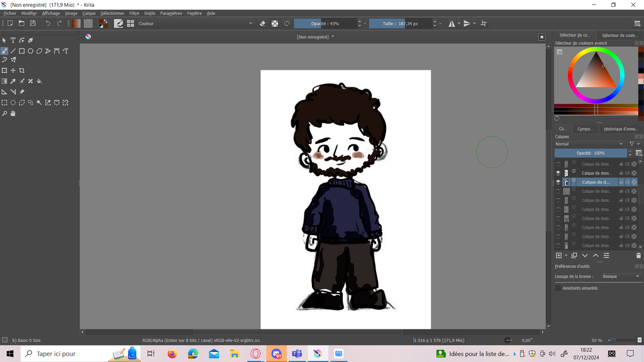
Task: Select the Text tool in the toolbox
Action: coord(13,40)
